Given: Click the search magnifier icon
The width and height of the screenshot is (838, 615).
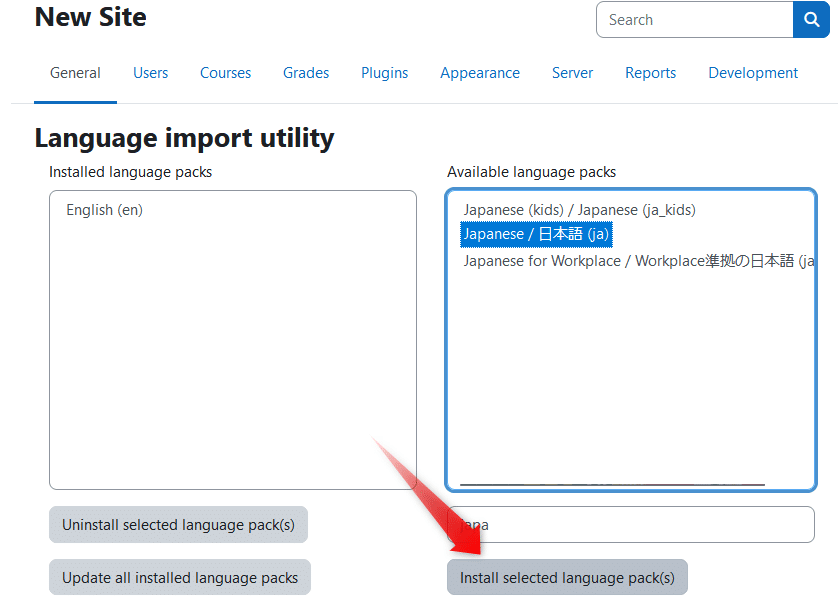Looking at the screenshot, I should 811,19.
